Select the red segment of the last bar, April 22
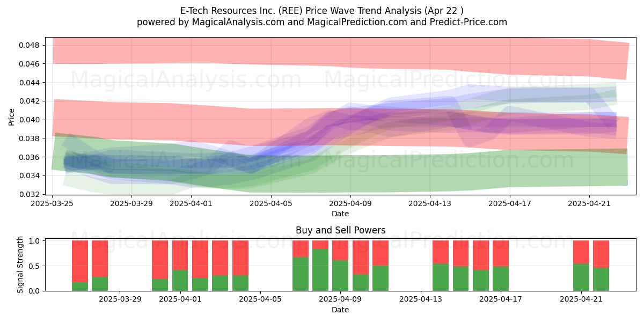Viewport: 644px width, 322px height. pyautogui.click(x=601, y=254)
